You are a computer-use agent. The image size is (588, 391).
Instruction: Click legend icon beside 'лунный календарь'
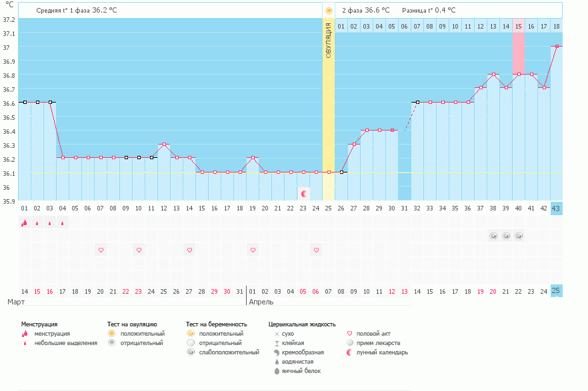point(351,352)
